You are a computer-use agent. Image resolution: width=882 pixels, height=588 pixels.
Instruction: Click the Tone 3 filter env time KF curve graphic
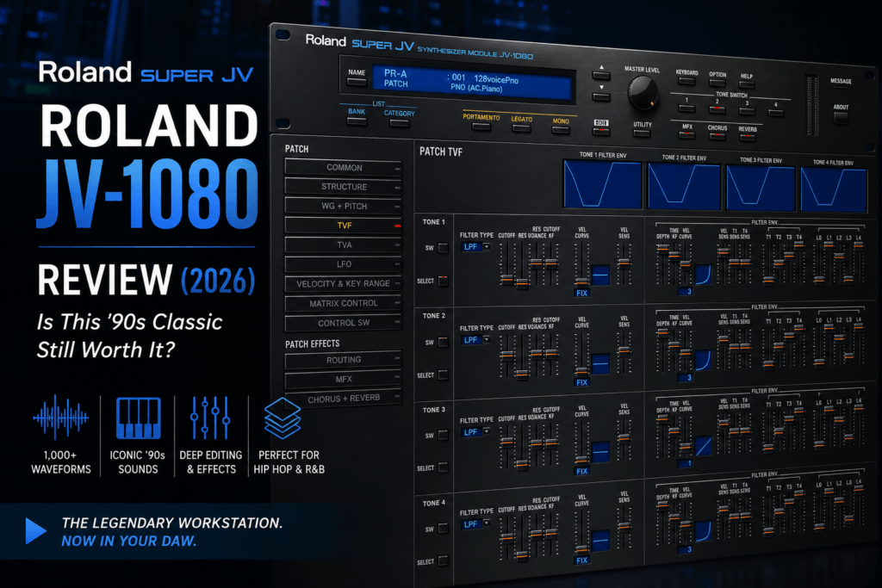point(703,447)
